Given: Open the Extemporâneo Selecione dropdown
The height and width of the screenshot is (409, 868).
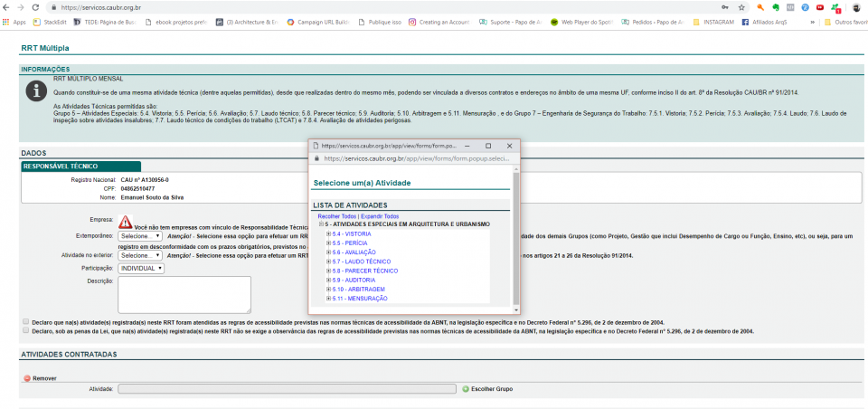Looking at the screenshot, I should tap(139, 236).
